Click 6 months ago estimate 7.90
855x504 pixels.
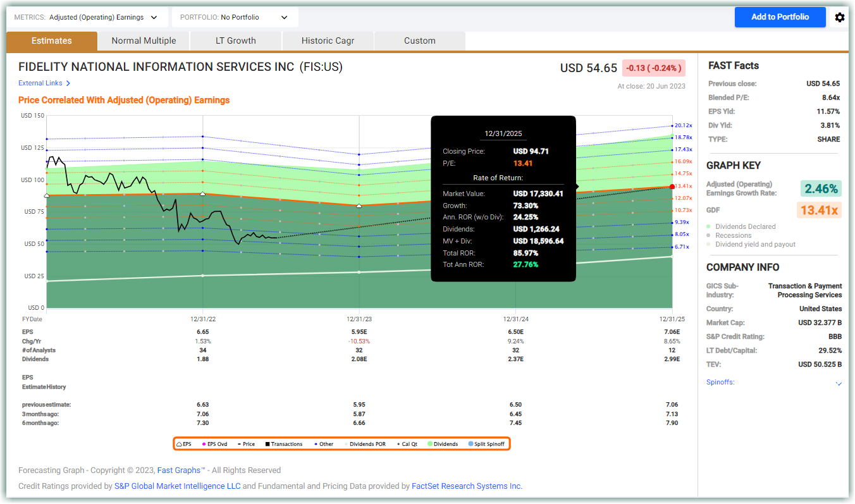click(x=672, y=422)
